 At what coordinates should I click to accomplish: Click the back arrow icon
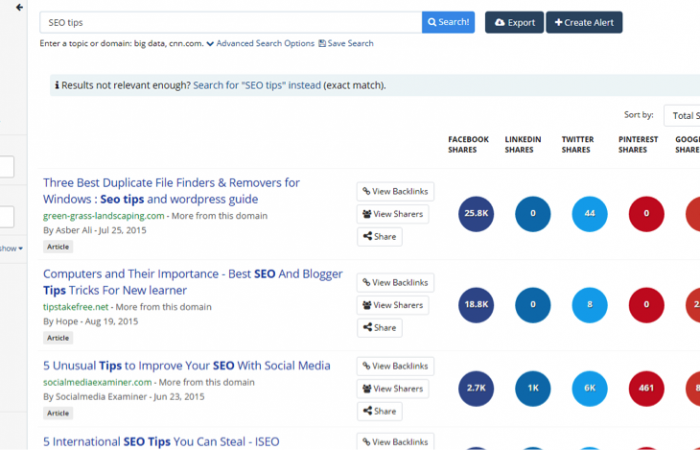[x=19, y=7]
